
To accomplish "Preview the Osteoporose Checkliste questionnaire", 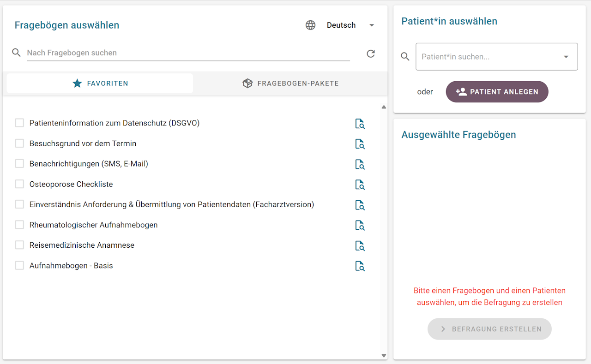I will 360,185.
